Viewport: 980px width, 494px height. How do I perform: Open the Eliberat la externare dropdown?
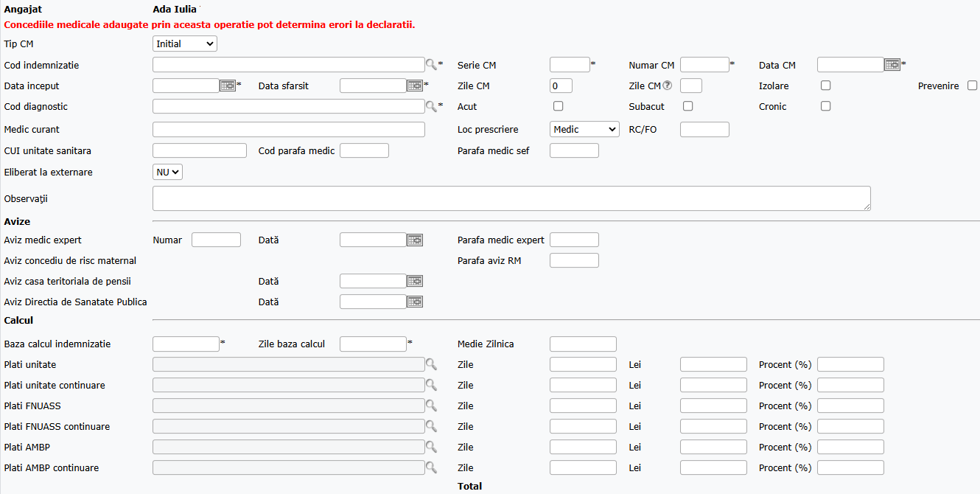pos(167,172)
